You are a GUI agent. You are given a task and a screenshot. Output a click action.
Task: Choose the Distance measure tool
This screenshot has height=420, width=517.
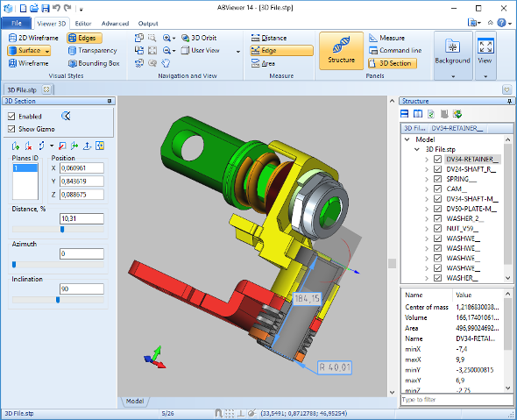269,38
